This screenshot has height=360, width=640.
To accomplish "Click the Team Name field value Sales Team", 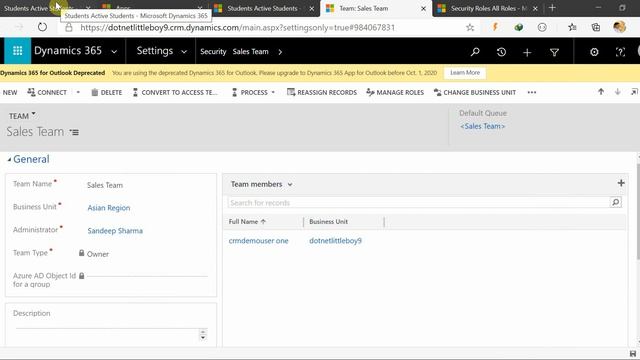I will [104, 185].
